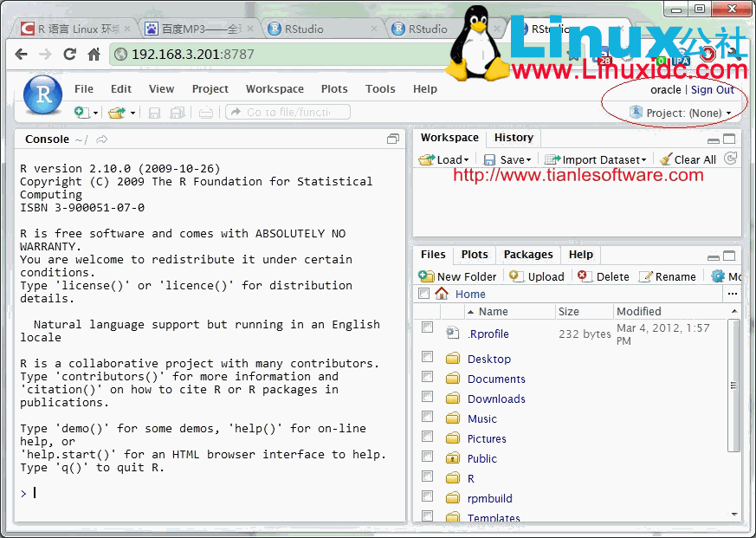Switch to the History tab
The height and width of the screenshot is (538, 756).
click(x=514, y=137)
